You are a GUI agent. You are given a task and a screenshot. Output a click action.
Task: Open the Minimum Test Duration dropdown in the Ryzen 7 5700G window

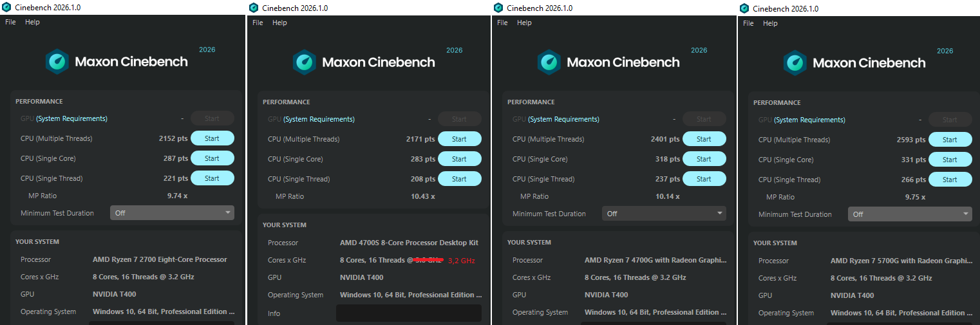(x=910, y=214)
